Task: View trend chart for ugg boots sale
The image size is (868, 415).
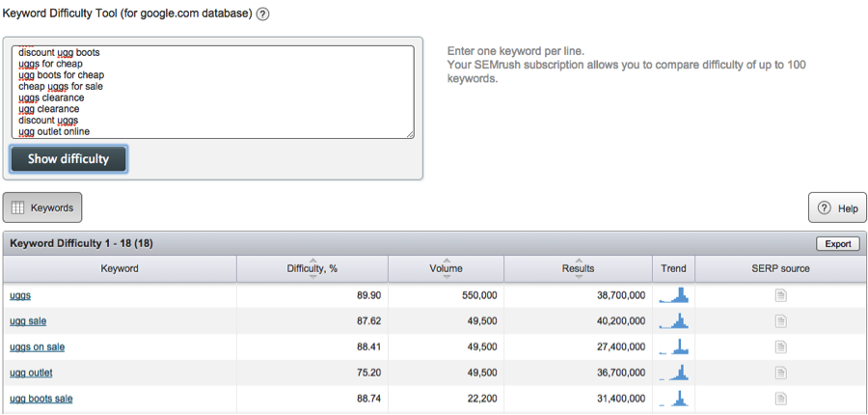Action: 673,398
